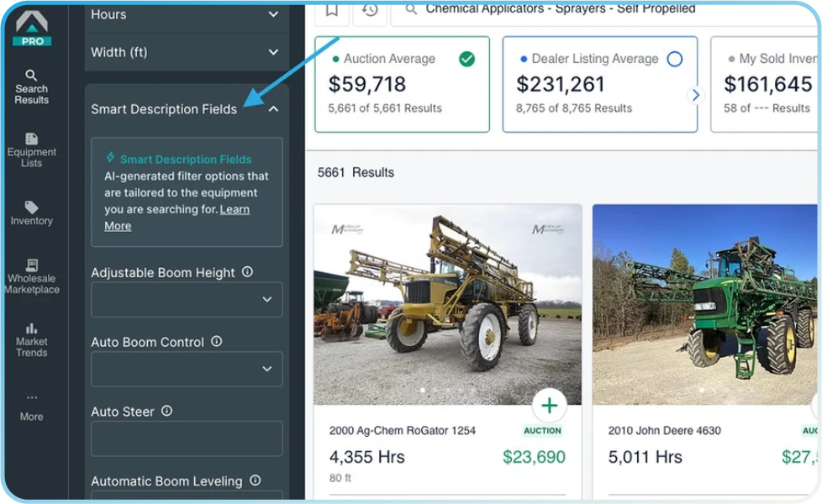Click the 5661 Results count

tap(356, 172)
